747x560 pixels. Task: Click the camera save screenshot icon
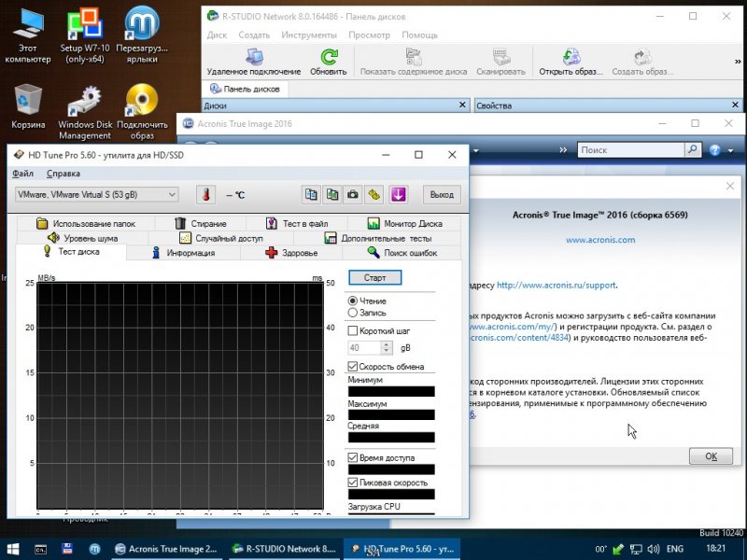[x=353, y=195]
